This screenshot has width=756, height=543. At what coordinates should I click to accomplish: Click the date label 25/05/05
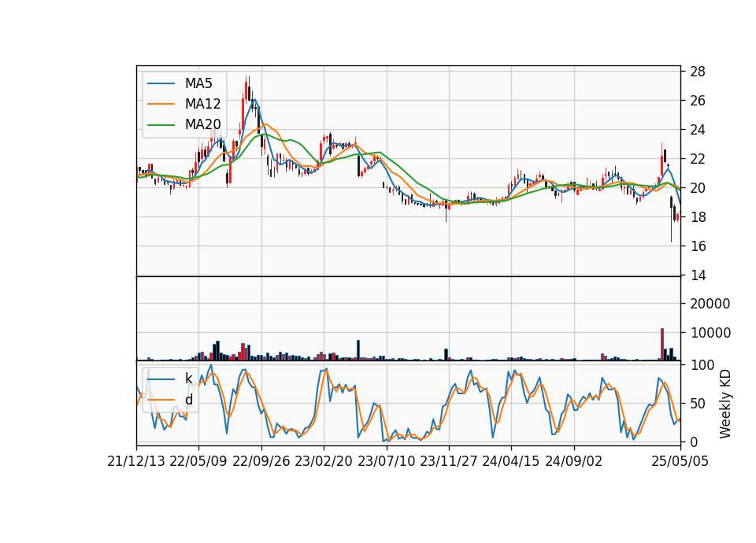tap(680, 462)
